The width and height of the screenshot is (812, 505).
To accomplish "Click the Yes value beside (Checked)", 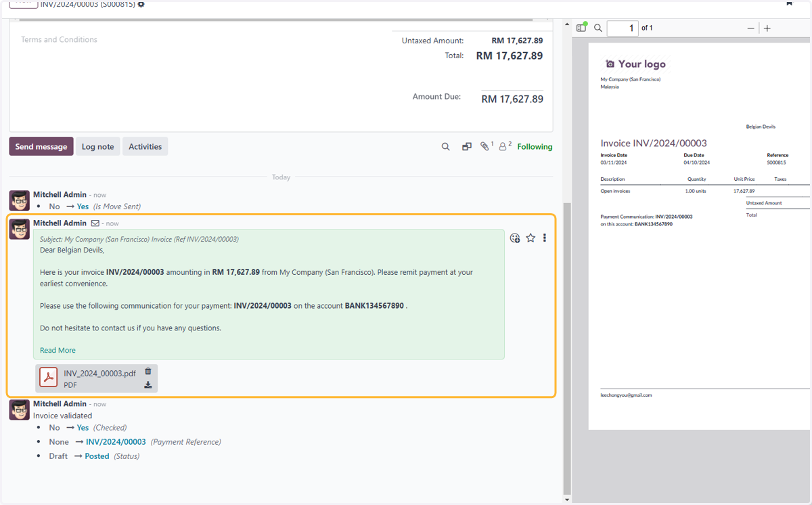I will pyautogui.click(x=83, y=427).
